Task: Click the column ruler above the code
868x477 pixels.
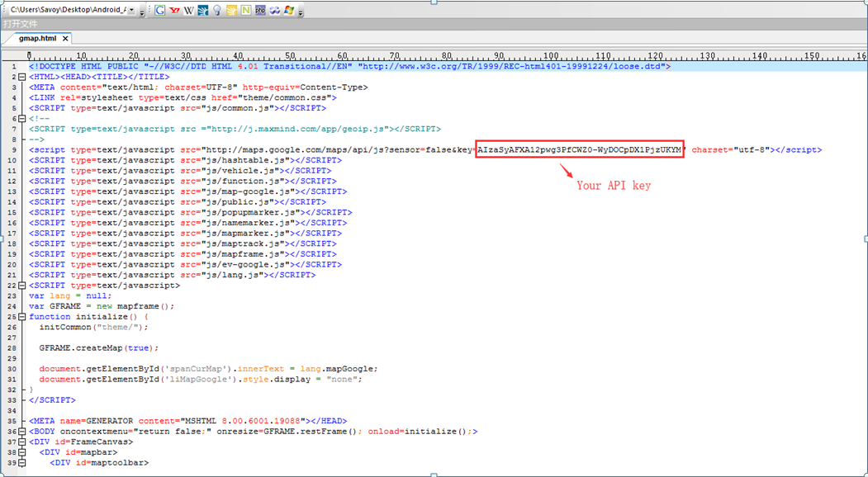Action: coord(446,55)
